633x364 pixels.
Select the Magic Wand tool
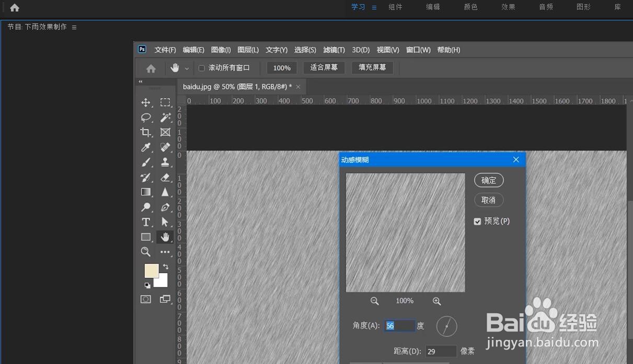point(165,118)
